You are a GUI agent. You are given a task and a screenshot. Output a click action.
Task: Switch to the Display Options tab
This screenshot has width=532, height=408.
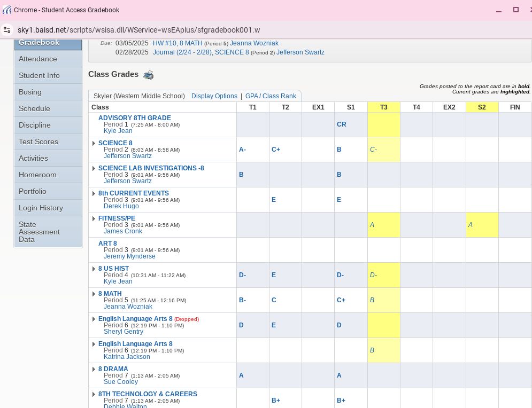click(x=214, y=96)
